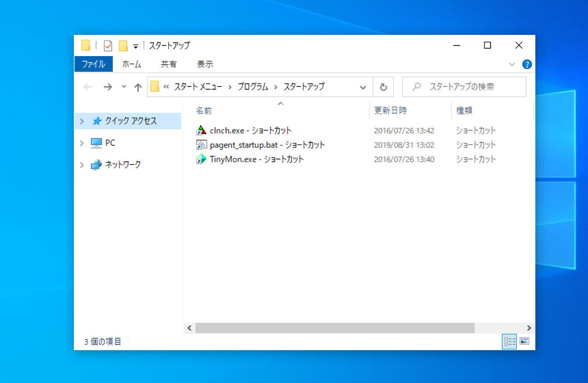The height and width of the screenshot is (383, 588).
Task: Click the スタートアップの検索 search box
Action: coord(464,87)
